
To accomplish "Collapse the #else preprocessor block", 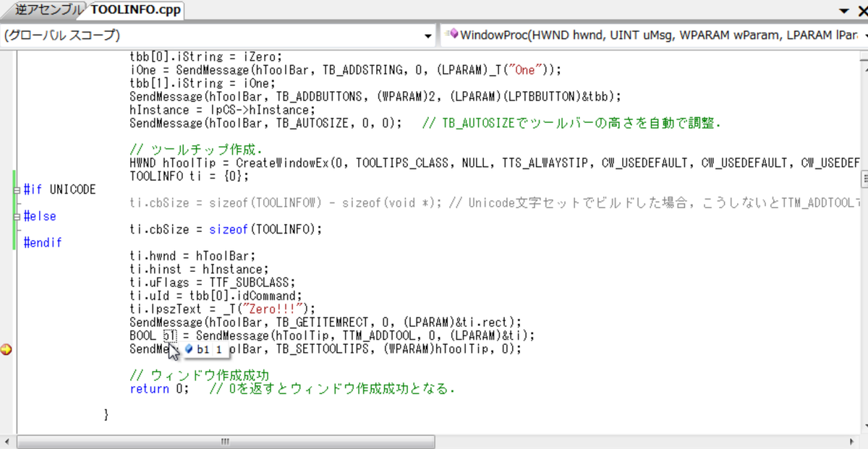I will click(x=17, y=216).
